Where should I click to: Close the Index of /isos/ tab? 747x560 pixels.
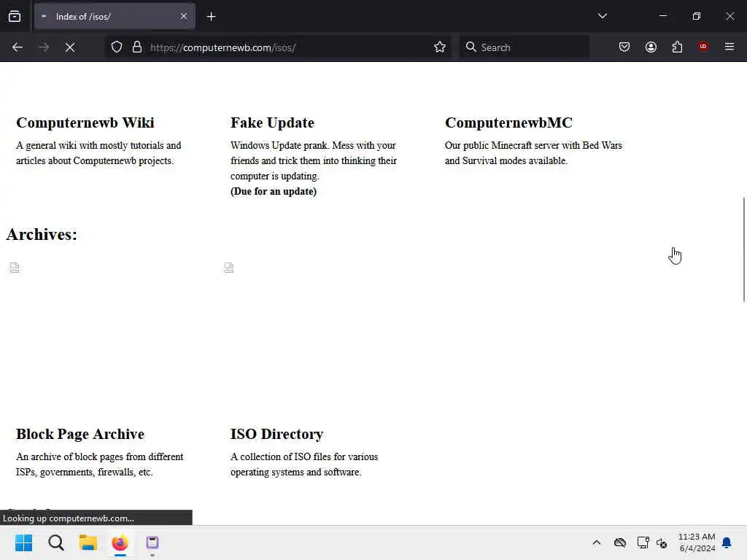point(184,17)
